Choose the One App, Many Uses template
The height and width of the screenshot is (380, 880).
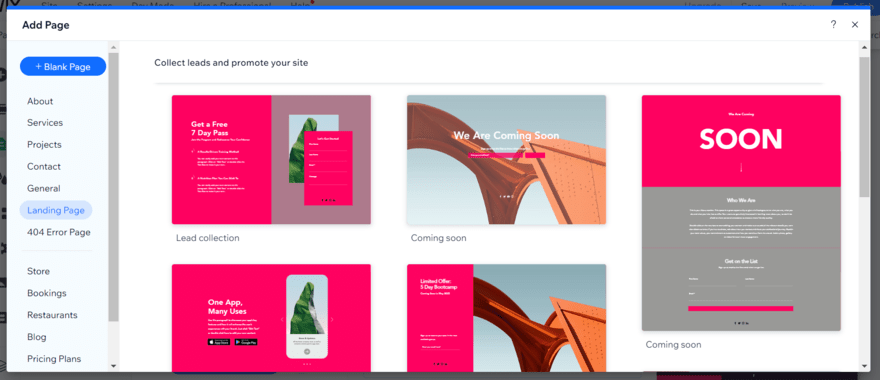tap(271, 318)
